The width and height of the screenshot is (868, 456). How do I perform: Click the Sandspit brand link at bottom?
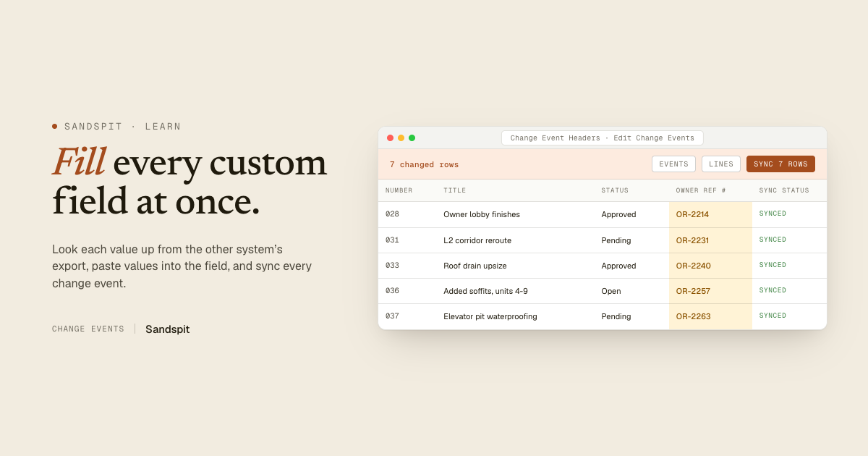tap(167, 329)
